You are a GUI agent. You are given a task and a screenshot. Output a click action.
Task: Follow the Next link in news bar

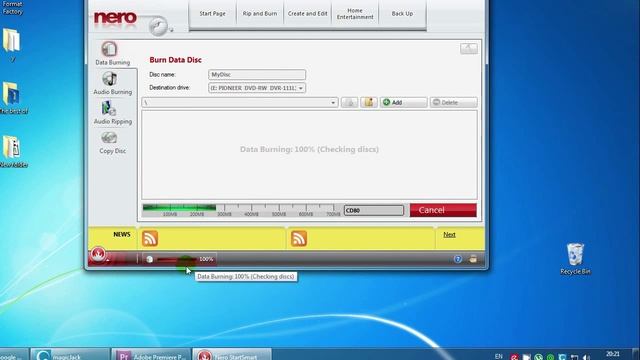449,235
